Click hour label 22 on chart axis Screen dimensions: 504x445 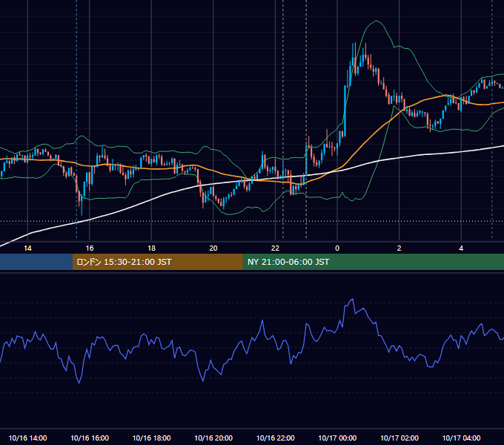pos(275,248)
